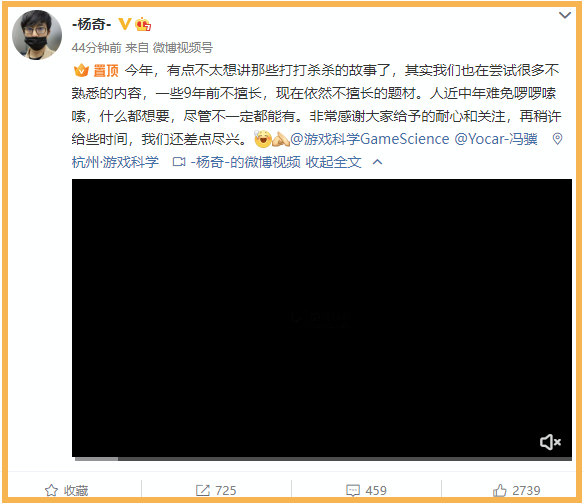Open 杨奇 profile avatar picture

pyautogui.click(x=37, y=35)
